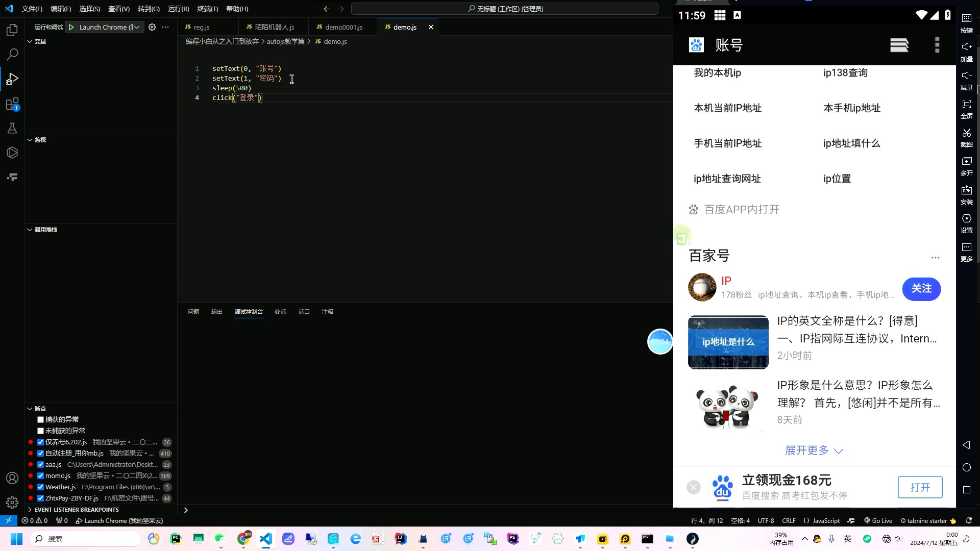The height and width of the screenshot is (551, 980).
Task: Open the Extensions view with the notification badge
Action: tap(11, 104)
